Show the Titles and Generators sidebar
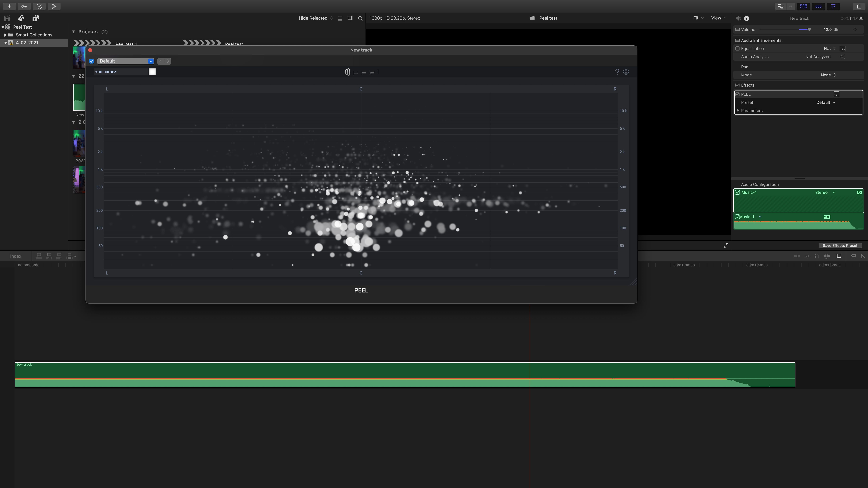 pos(35,18)
